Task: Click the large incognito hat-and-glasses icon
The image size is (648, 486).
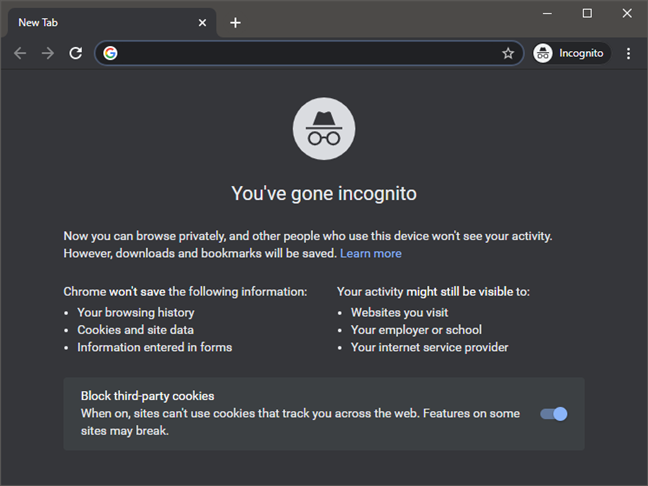Action: [x=324, y=129]
